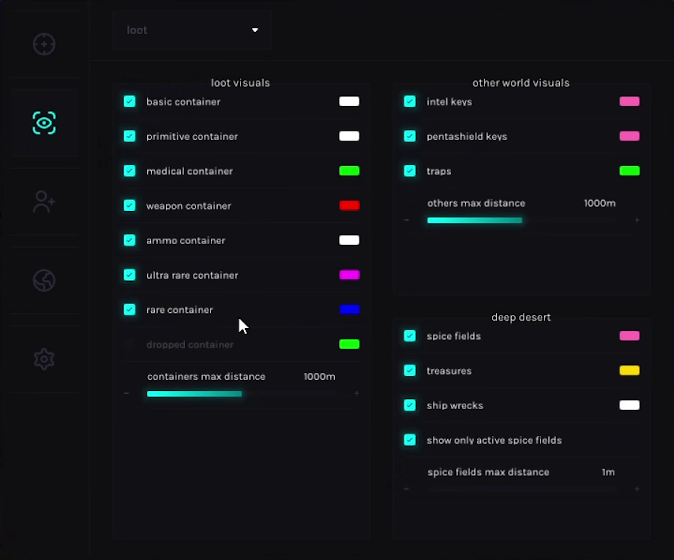Click plus icon on containers max distance
The height and width of the screenshot is (560, 674).
[357, 394]
